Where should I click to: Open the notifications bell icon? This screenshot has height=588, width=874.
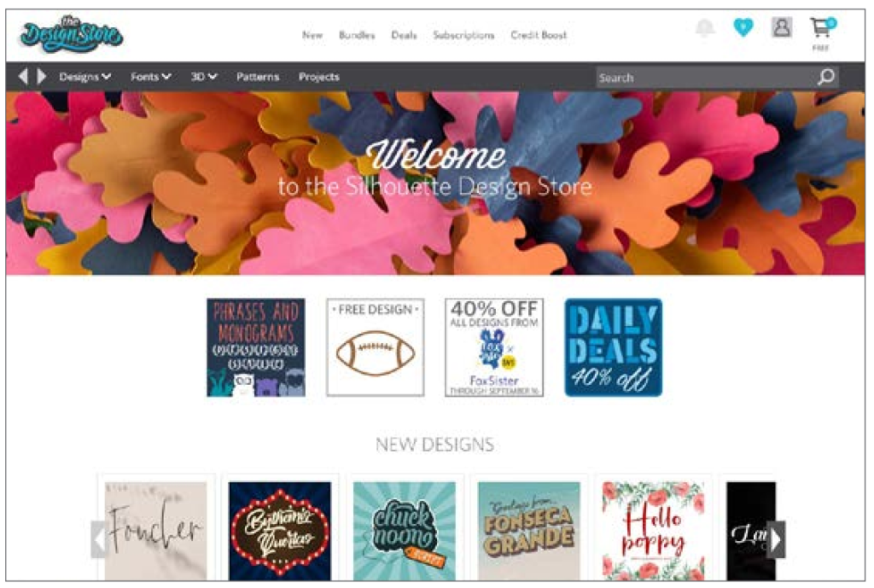705,27
